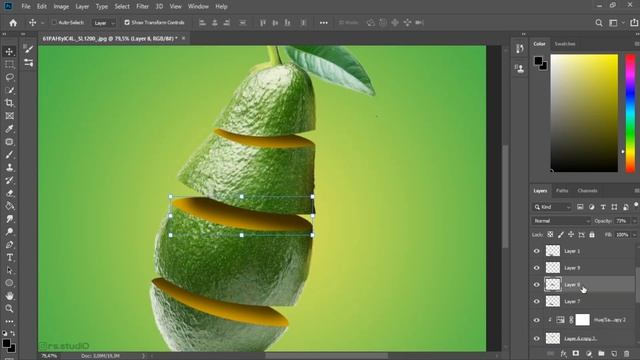Close the open document tab
The height and width of the screenshot is (360, 640).
[184, 38]
